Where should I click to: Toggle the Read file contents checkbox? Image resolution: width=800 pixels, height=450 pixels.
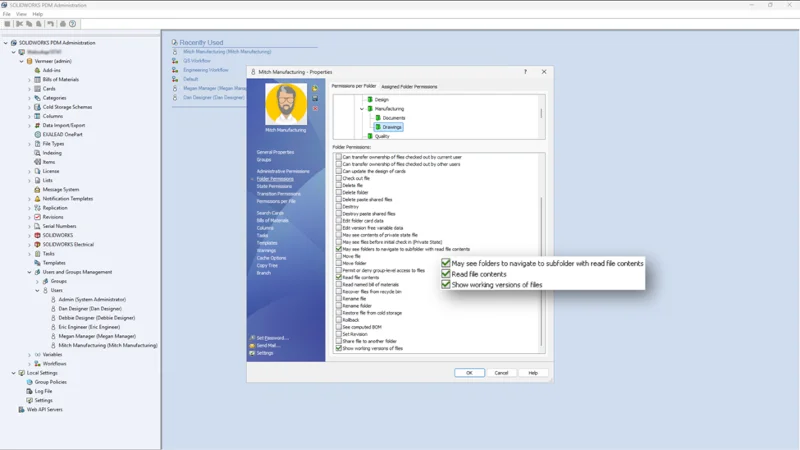click(x=339, y=277)
